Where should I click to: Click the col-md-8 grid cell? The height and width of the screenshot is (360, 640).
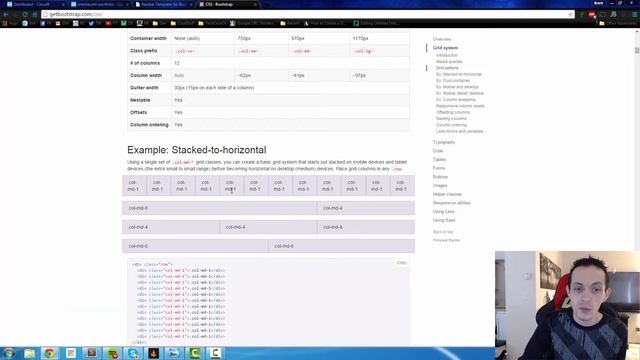pyautogui.click(x=220, y=208)
